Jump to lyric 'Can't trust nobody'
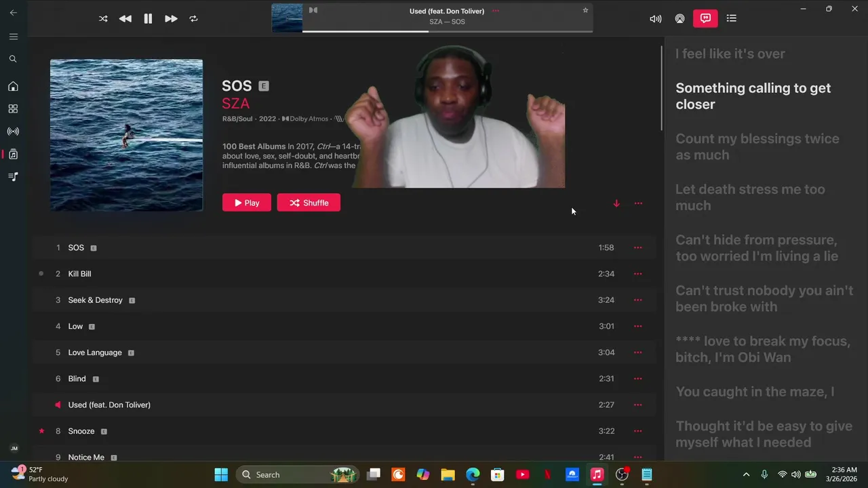Viewport: 868px width, 488px height. (x=764, y=298)
